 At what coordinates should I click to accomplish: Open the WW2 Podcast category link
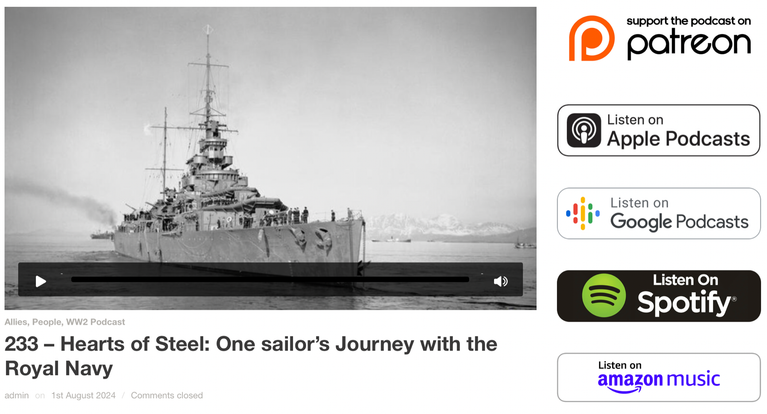coord(95,322)
